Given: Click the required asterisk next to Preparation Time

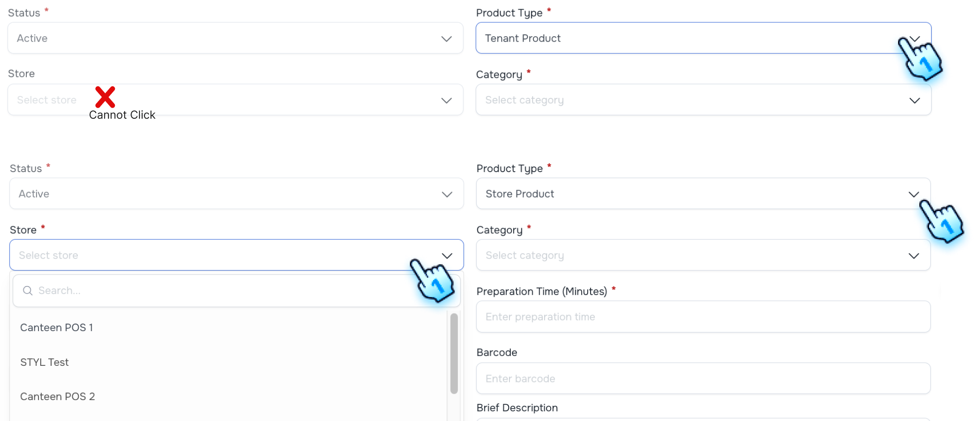Looking at the screenshot, I should click(614, 288).
